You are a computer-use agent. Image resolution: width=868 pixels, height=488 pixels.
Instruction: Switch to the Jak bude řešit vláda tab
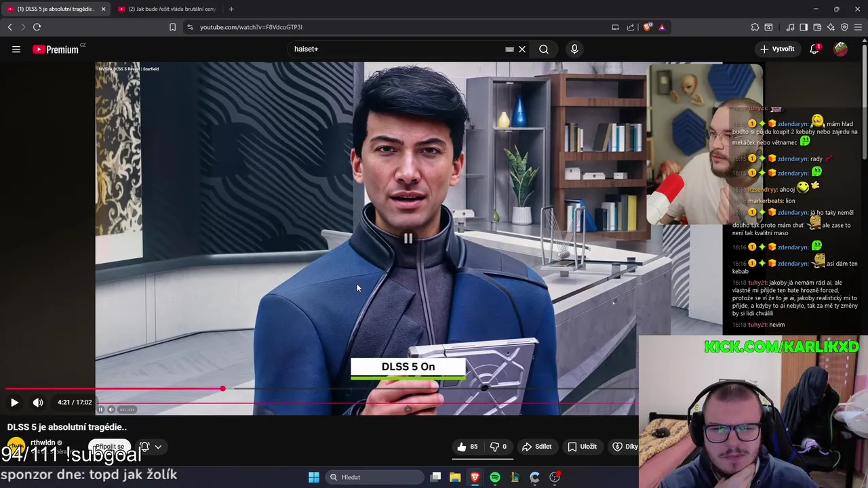click(x=166, y=9)
